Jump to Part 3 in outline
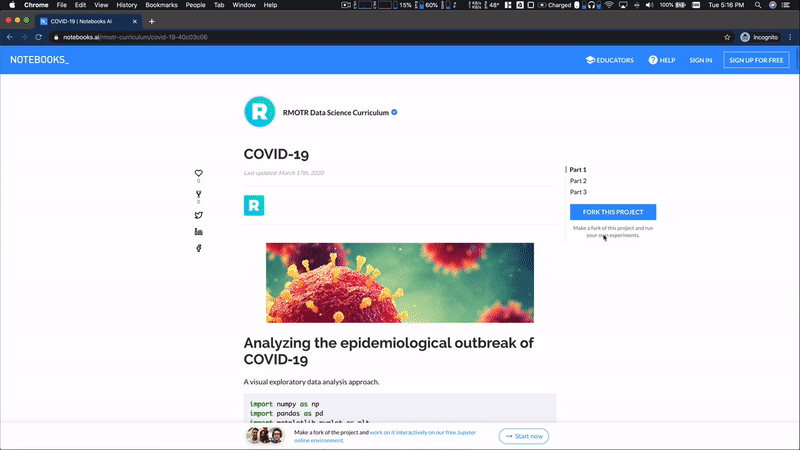Screen dimensions: 800x450 pyautogui.click(x=578, y=192)
